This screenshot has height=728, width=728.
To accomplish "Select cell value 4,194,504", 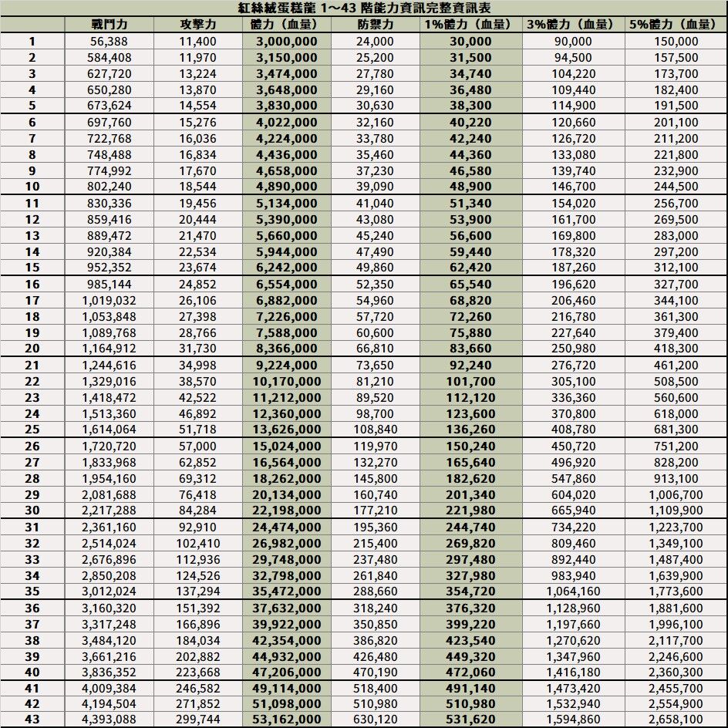I will tap(109, 704).
